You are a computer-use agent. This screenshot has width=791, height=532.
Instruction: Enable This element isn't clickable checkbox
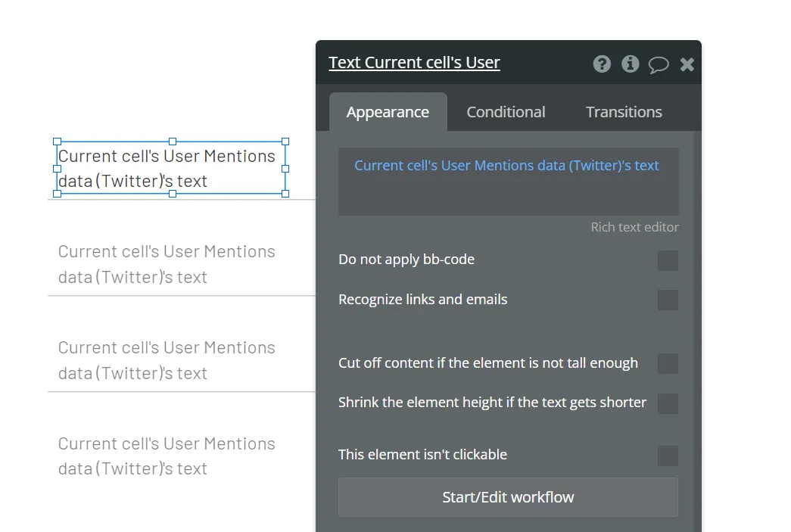point(668,456)
